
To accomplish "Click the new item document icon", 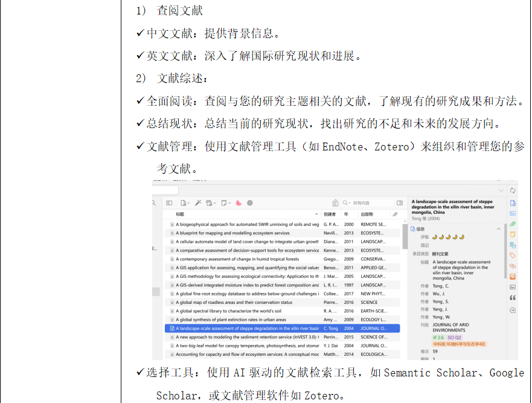I will pos(183,203).
